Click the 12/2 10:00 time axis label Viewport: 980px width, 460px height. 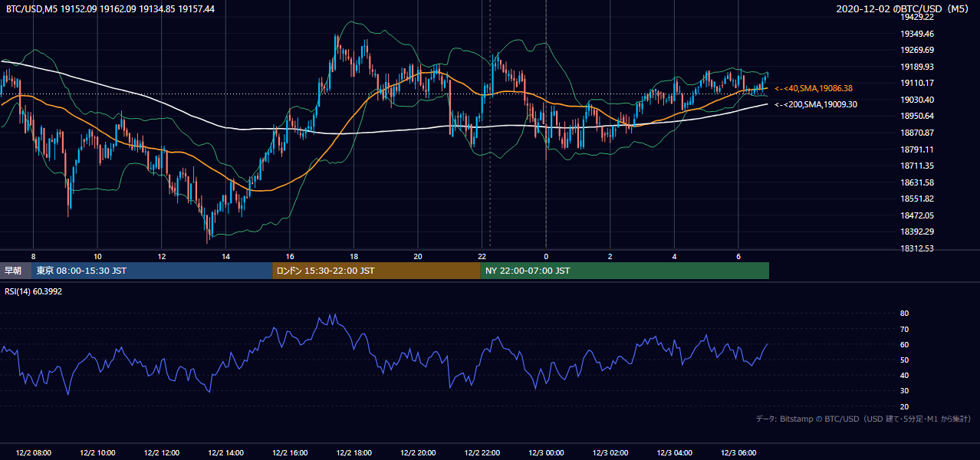tap(97, 452)
